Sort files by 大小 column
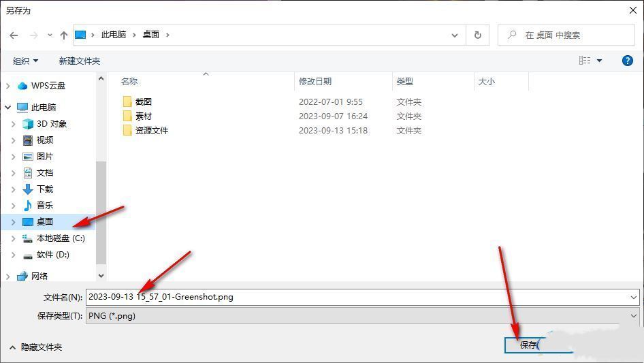The width and height of the screenshot is (644, 363). click(x=486, y=82)
